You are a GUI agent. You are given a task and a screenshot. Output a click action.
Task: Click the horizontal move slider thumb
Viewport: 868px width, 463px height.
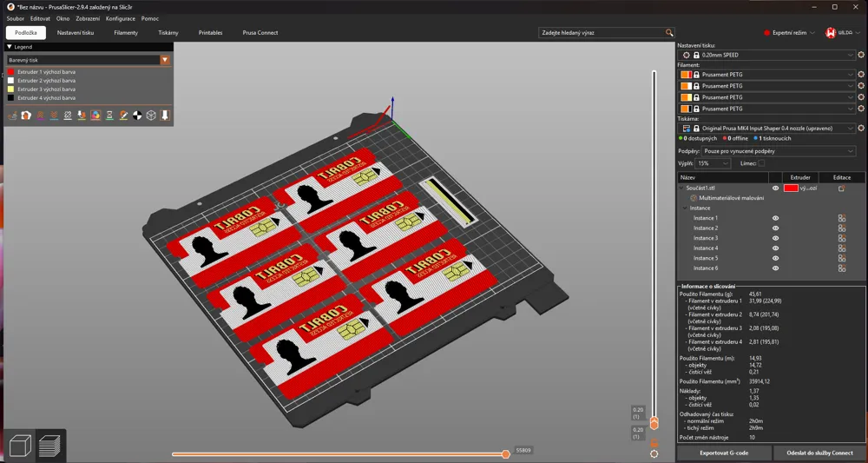505,454
